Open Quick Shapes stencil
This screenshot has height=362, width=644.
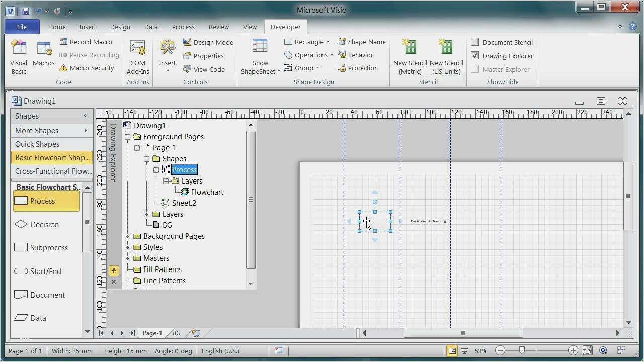pyautogui.click(x=51, y=144)
